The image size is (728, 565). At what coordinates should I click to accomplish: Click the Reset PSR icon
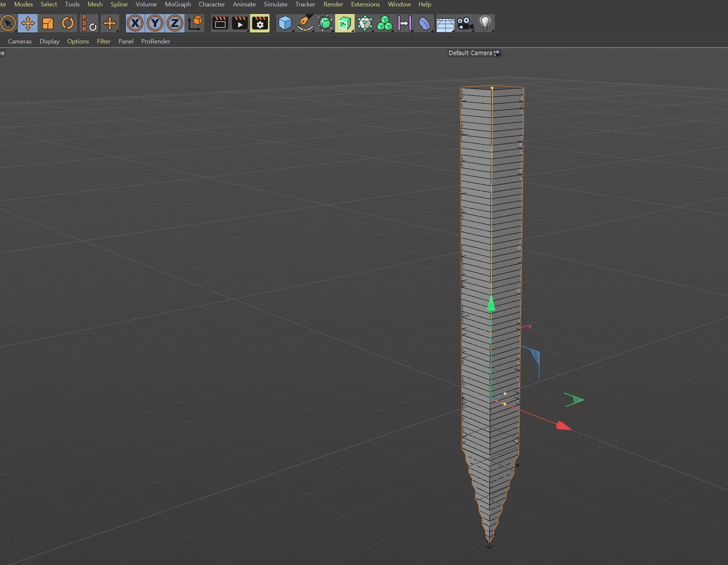pyautogui.click(x=89, y=24)
